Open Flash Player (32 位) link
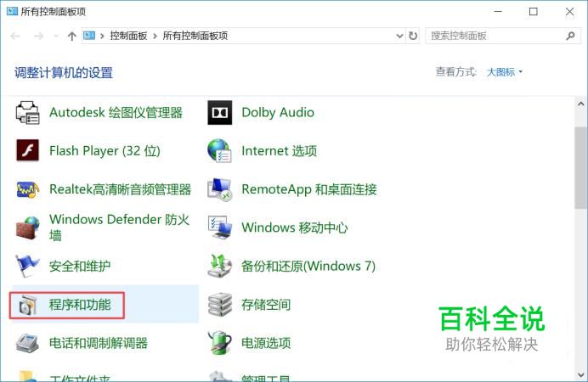This screenshot has height=382, width=588. (x=105, y=151)
